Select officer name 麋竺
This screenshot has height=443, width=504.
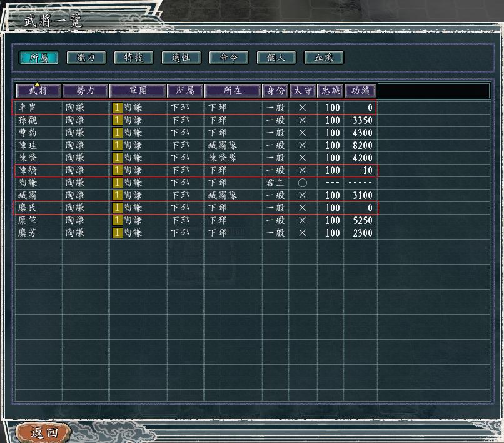tap(28, 221)
